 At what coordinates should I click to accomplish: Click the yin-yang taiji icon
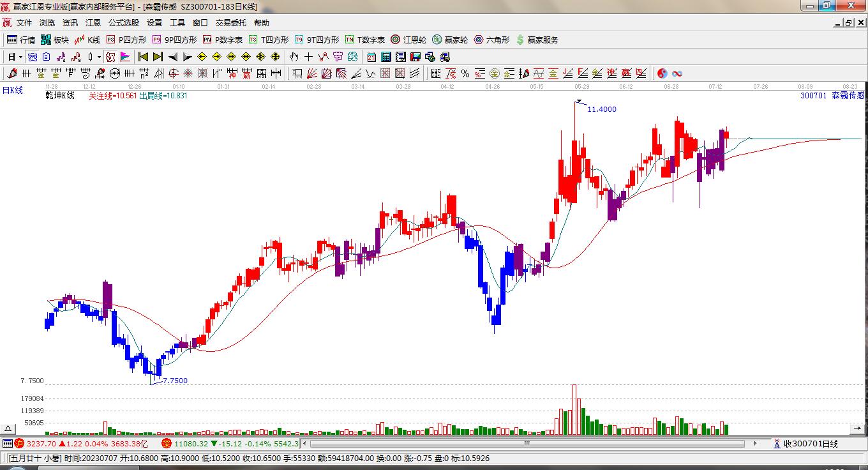tap(662, 73)
